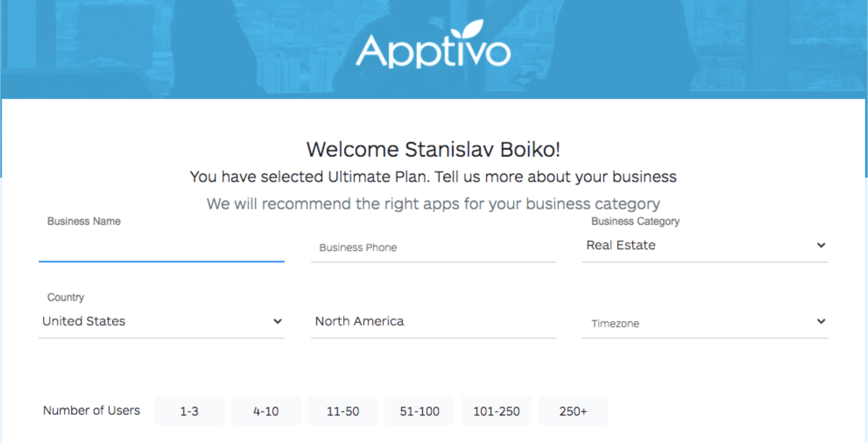Choose the 4-10 user range

(x=266, y=411)
